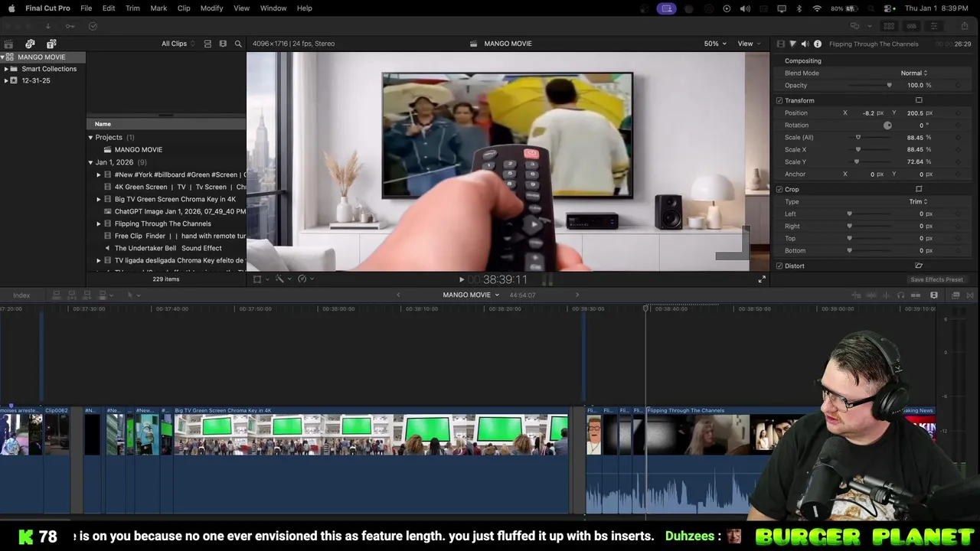Click Save Effects Preset button
This screenshot has width=980, height=551.
tap(936, 280)
